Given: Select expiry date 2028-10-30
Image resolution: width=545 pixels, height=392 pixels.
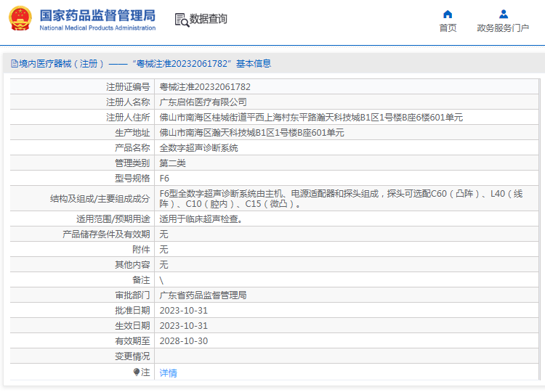Looking at the screenshot, I should coord(184,341).
